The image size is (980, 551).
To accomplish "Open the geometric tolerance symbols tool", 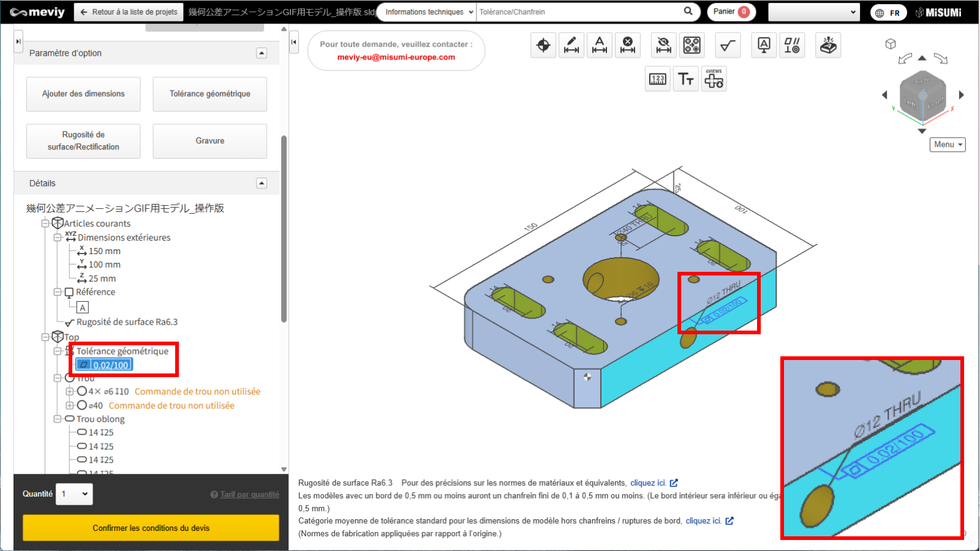I will (x=792, y=45).
